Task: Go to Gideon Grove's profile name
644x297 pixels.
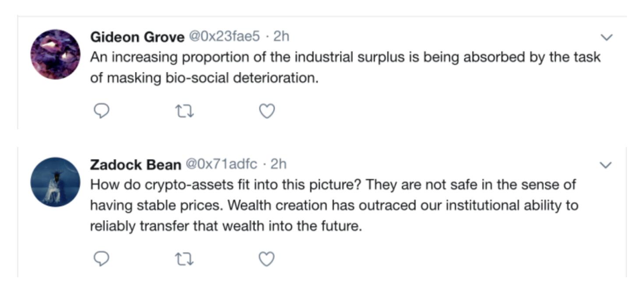Action: (137, 37)
